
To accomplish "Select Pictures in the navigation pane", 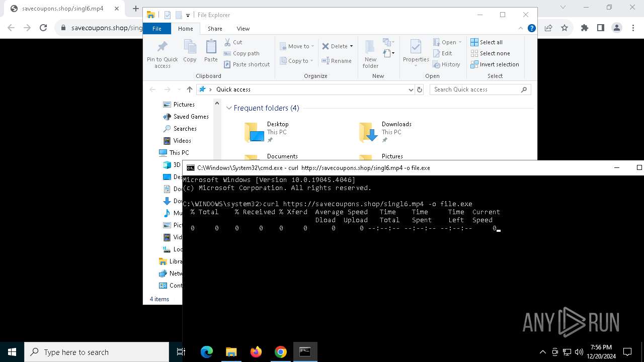I will 179,105.
